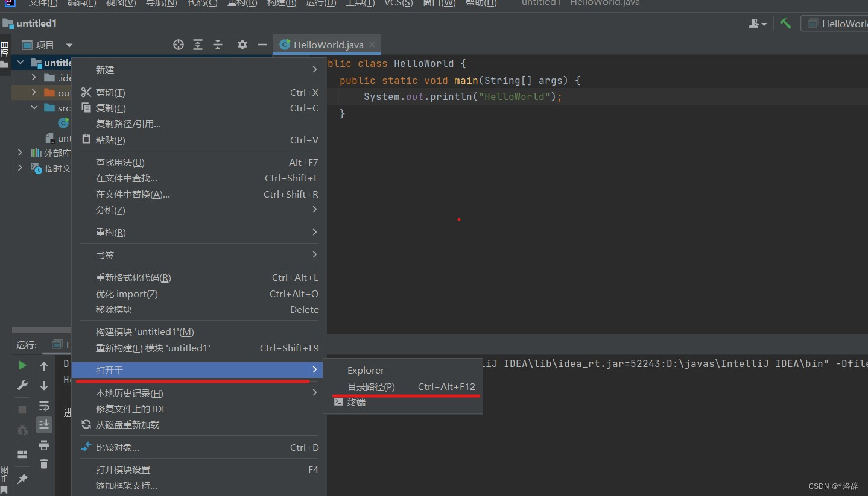Choose 优化 import(Z) menu entry
This screenshot has width=868, height=496.
pyautogui.click(x=198, y=294)
